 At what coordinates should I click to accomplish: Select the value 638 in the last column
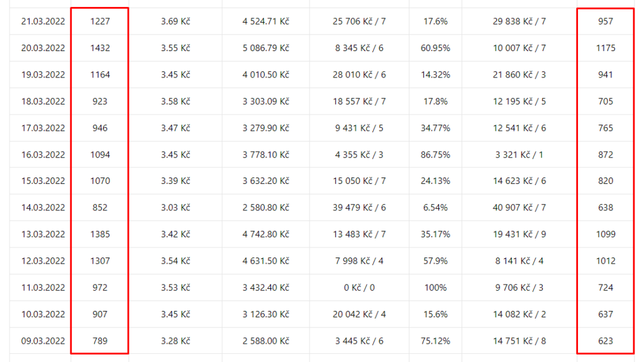tap(606, 208)
